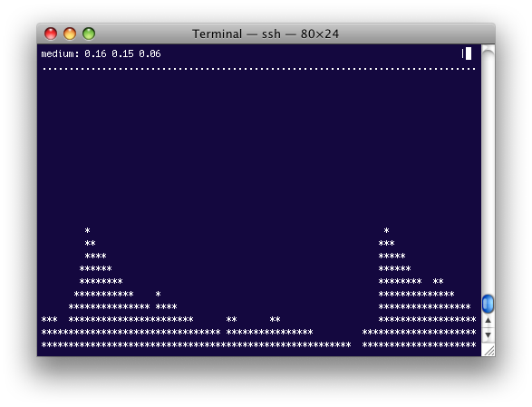Click the lone asterisk beside the left peak
Image resolution: width=532 pixels, height=407 pixels.
(x=158, y=294)
